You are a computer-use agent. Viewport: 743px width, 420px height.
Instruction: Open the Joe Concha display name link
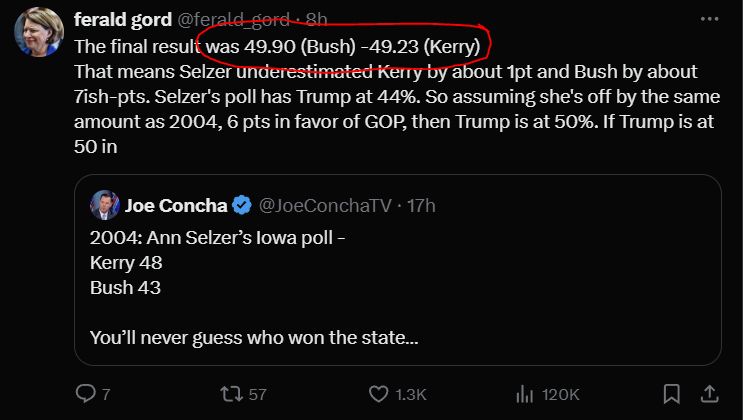[174, 206]
